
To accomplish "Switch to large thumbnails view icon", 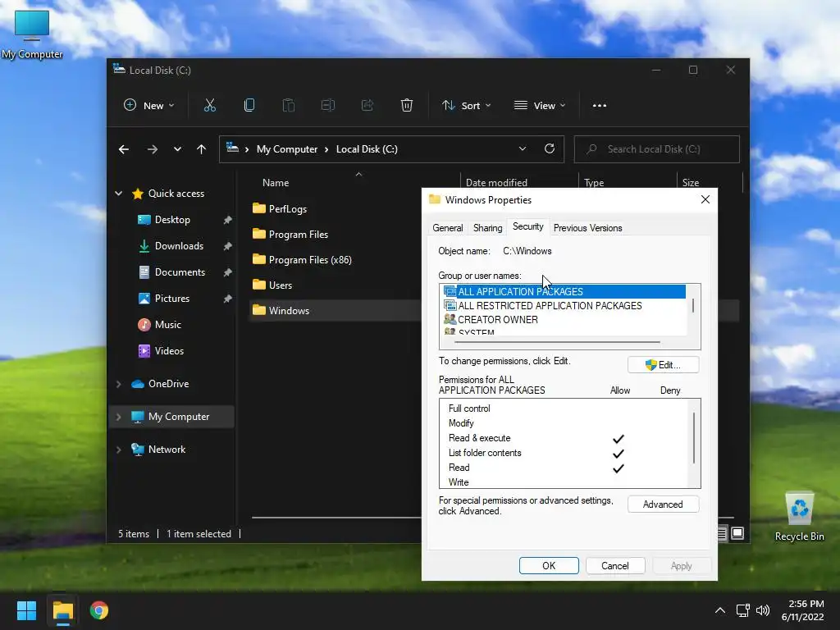I will coord(737,533).
